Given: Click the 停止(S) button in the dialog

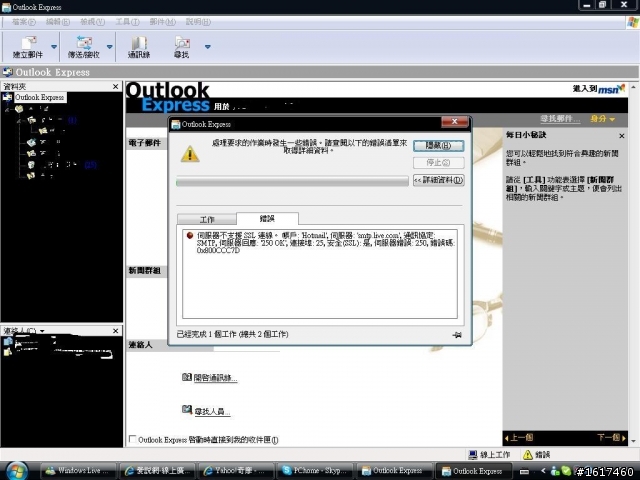Looking at the screenshot, I should 438,163.
